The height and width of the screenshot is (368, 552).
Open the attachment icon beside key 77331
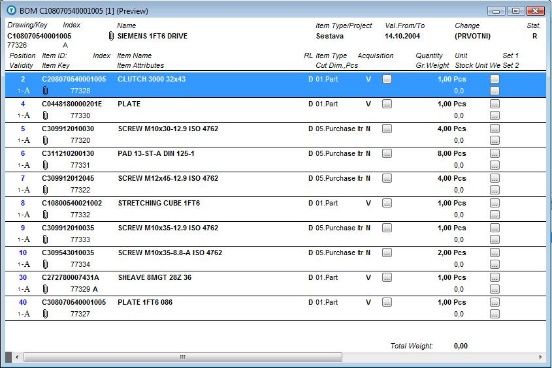(45, 165)
